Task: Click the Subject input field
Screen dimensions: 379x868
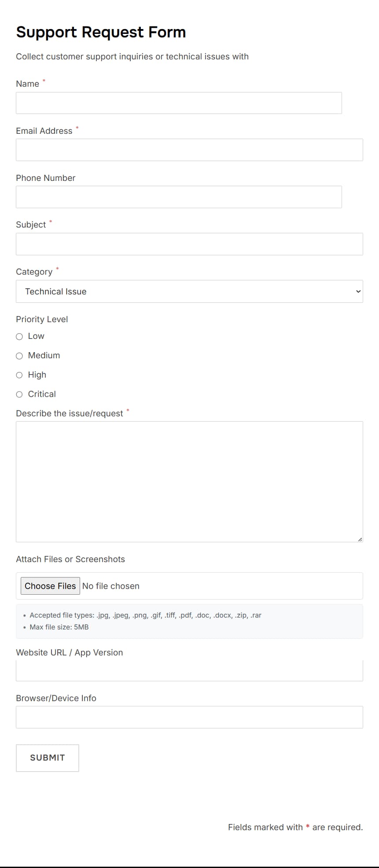Action: tap(189, 244)
